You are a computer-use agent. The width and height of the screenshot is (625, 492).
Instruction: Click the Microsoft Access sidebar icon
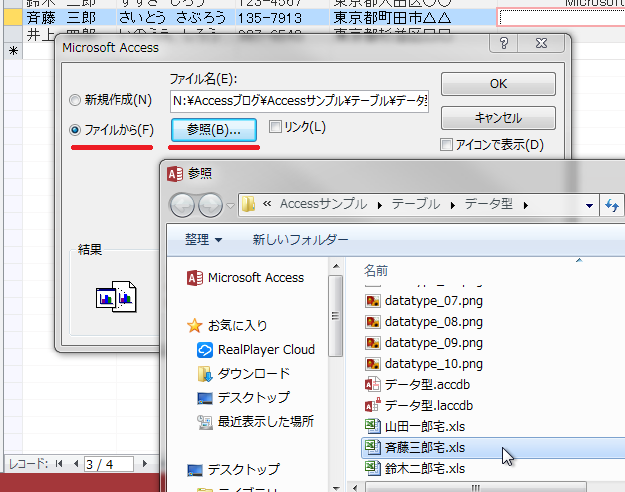pyautogui.click(x=195, y=278)
